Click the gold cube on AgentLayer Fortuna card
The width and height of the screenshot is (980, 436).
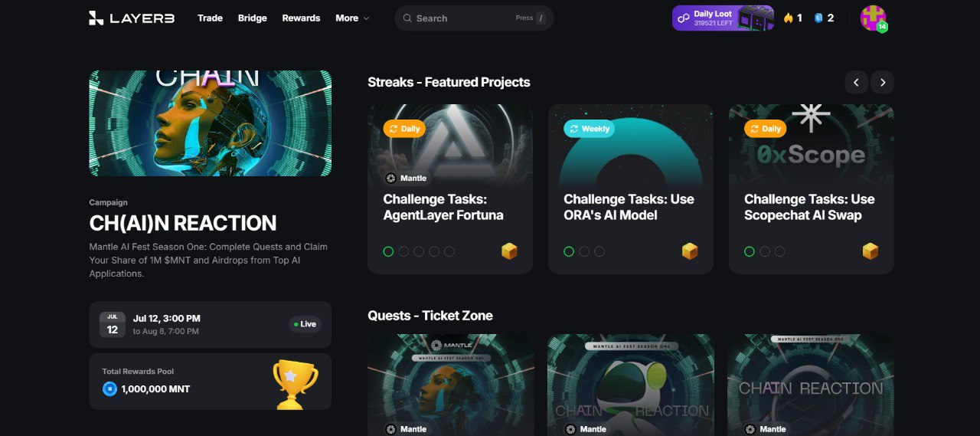(x=509, y=251)
